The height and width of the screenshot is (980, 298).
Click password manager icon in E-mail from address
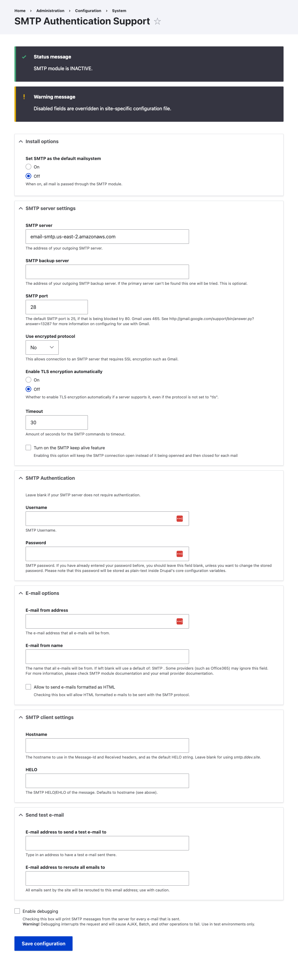pos(180,621)
